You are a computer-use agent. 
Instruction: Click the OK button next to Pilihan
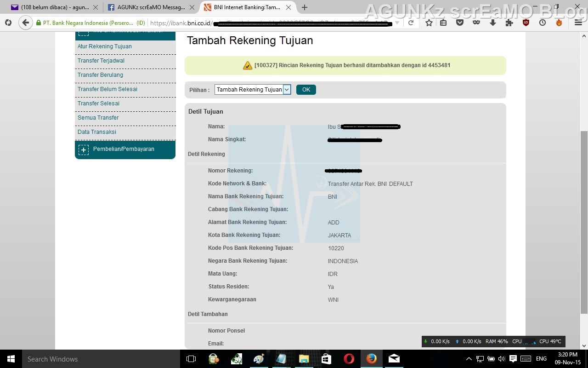306,90
